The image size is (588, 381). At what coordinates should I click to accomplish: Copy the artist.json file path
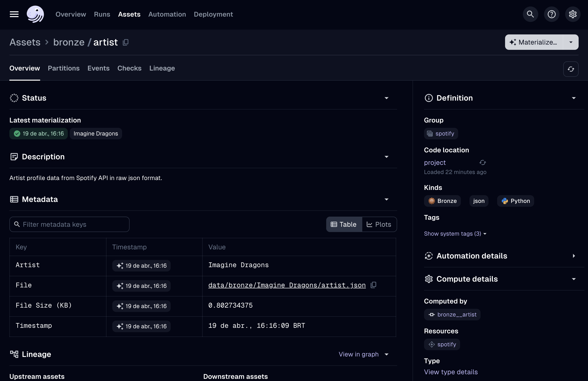click(373, 285)
